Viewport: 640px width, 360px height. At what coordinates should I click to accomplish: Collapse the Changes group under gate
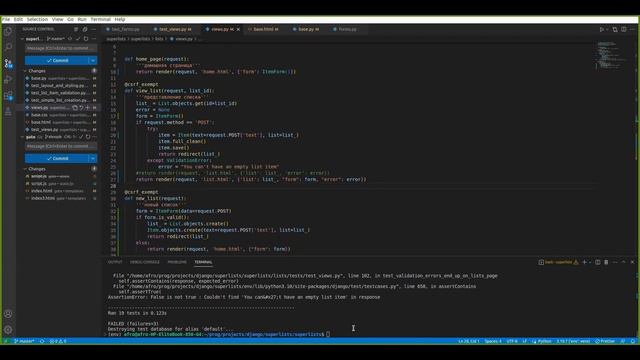tap(25, 169)
